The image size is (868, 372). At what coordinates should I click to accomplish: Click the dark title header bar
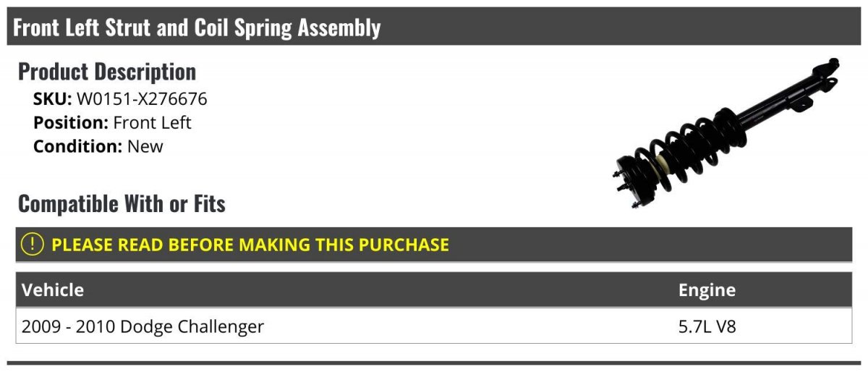click(434, 27)
